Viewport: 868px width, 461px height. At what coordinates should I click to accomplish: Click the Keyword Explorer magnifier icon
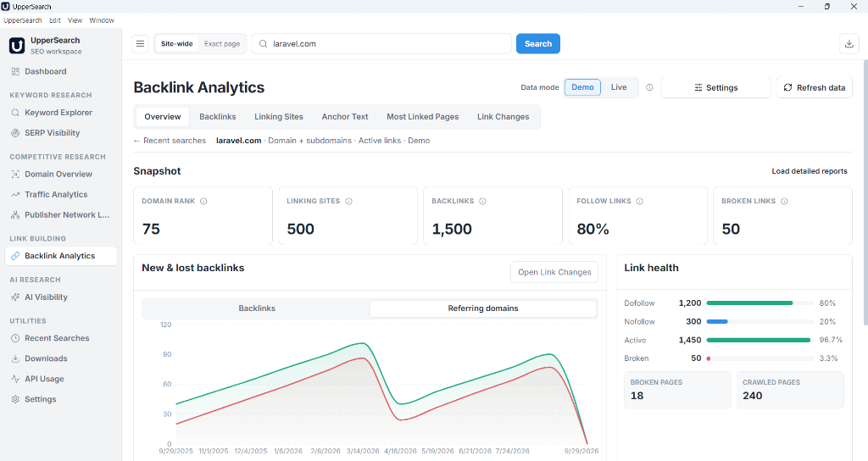click(15, 113)
